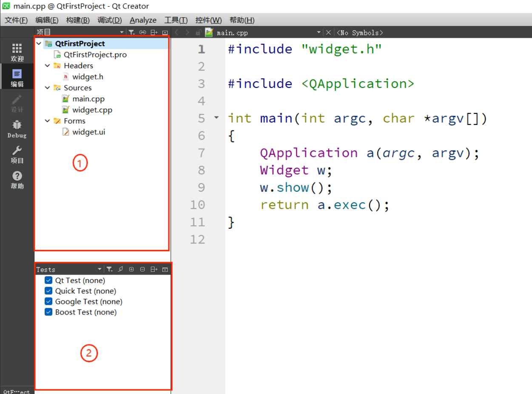This screenshot has width=532, height=394.
Task: Click the Google Test (none) label text
Action: pos(89,302)
